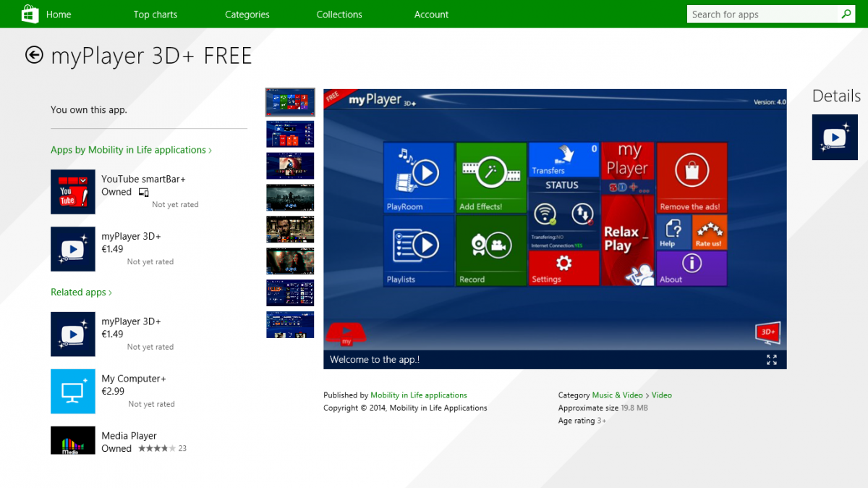Open the Music & Video category link
Image resolution: width=868 pixels, height=488 pixels.
[x=618, y=395]
